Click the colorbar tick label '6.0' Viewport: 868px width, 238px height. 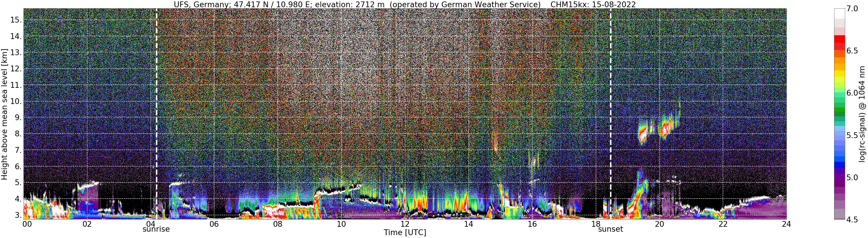pyautogui.click(x=852, y=93)
